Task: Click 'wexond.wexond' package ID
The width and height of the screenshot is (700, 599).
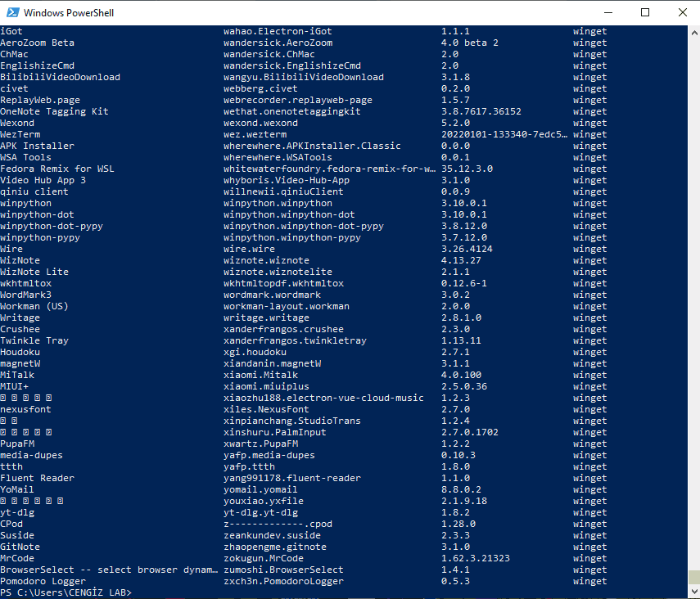Action: click(260, 123)
